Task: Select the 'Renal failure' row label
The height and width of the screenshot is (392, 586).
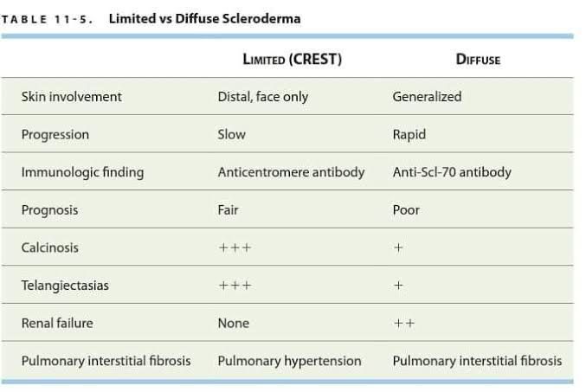Action: [57, 323]
